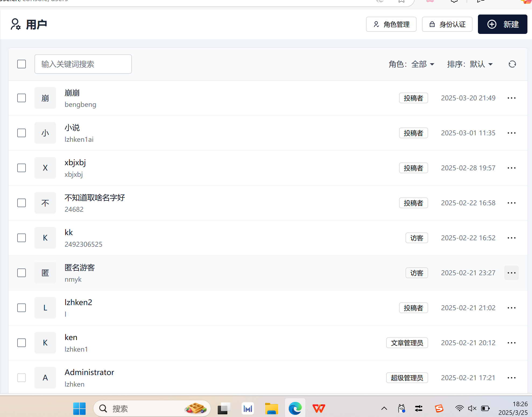Open the Windows Start menu

click(x=79, y=409)
